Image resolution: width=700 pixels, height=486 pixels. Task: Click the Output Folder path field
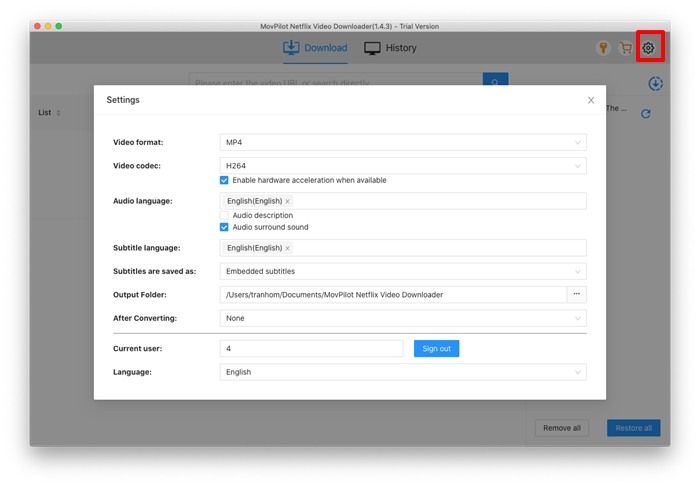tap(393, 295)
